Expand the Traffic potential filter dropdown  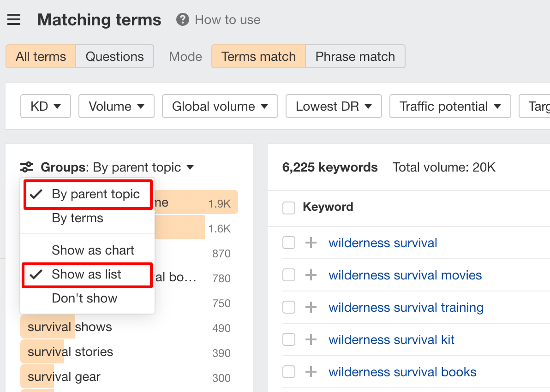450,107
